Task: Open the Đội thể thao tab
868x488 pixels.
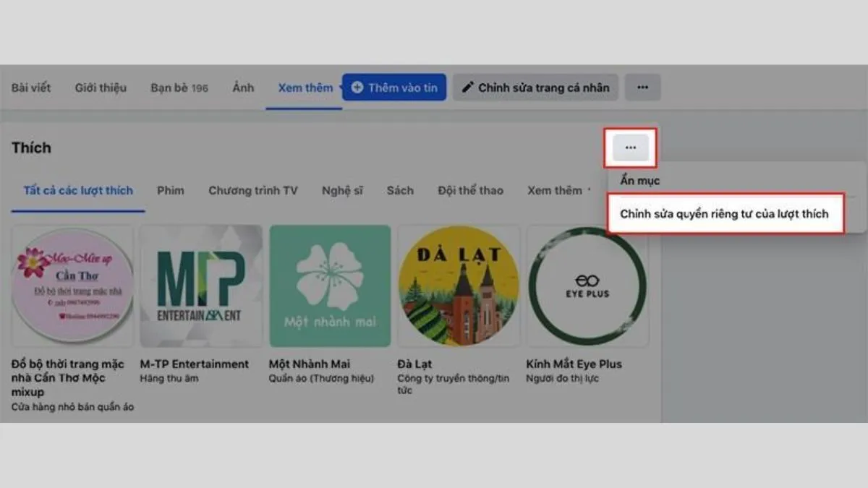Action: tap(470, 190)
